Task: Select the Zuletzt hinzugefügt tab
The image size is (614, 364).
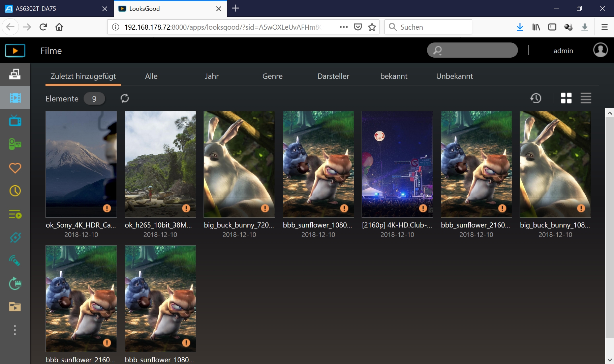Action: point(83,76)
